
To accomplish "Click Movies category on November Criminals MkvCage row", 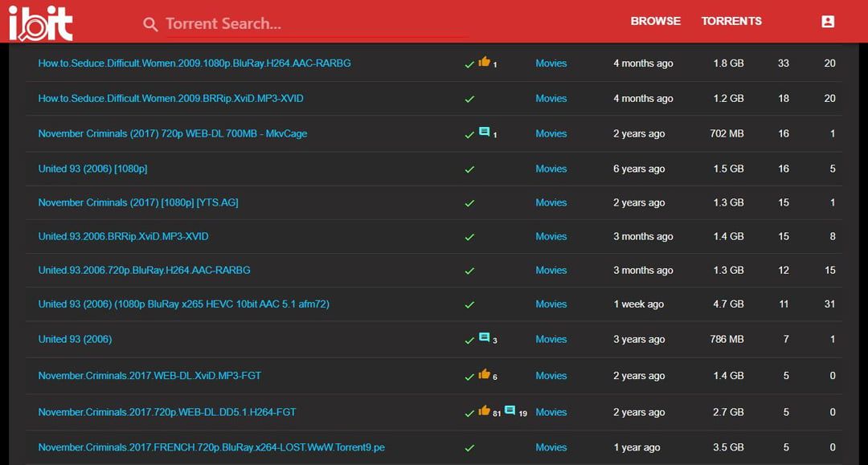I will pyautogui.click(x=551, y=133).
